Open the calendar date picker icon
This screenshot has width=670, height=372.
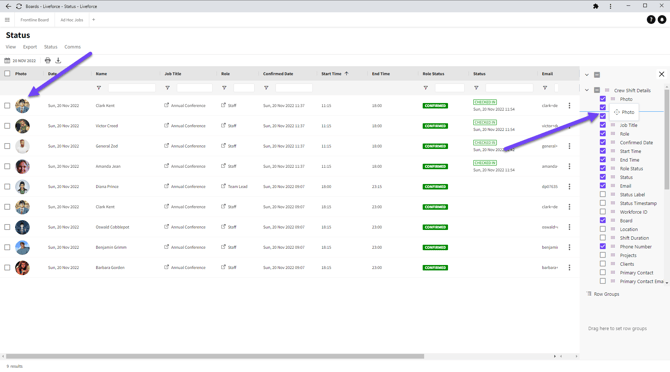(x=7, y=61)
